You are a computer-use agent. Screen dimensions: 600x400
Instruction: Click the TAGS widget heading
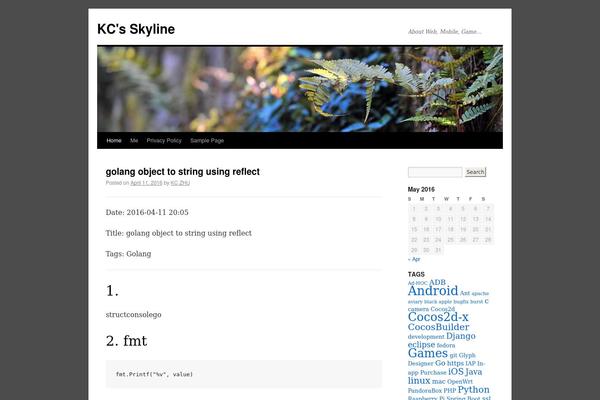coord(416,274)
